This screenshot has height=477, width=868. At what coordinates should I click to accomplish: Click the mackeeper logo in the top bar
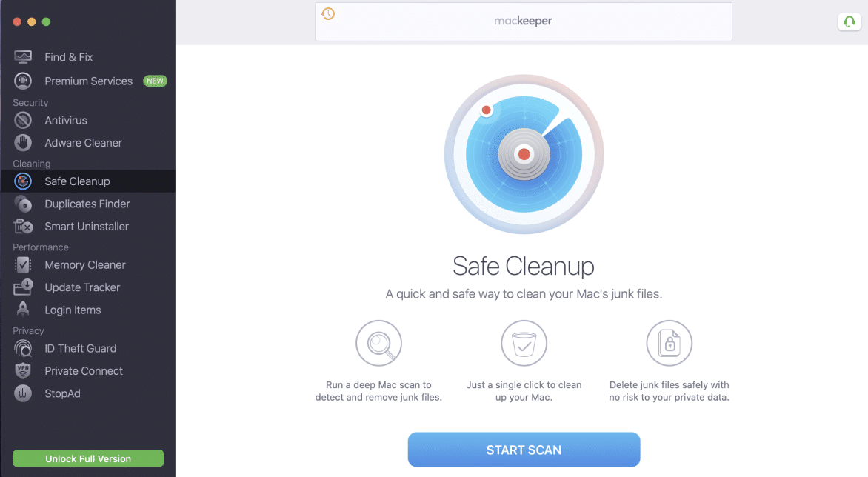click(x=524, y=21)
